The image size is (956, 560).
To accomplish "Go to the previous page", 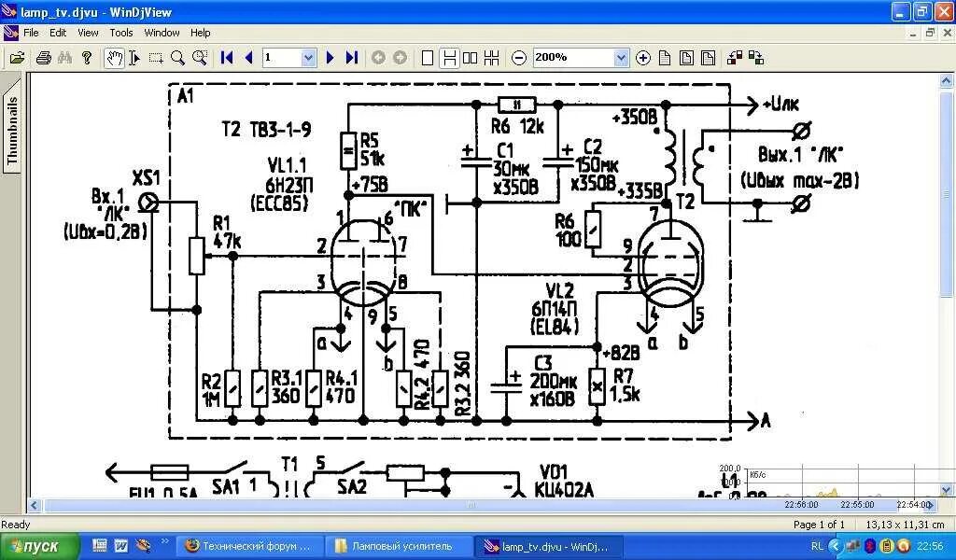I will tap(248, 58).
